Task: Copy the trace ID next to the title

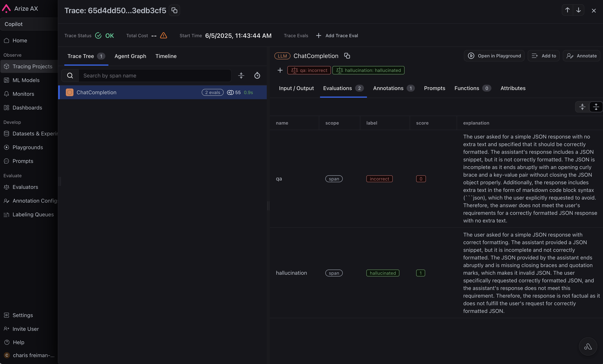Action: 174,10
